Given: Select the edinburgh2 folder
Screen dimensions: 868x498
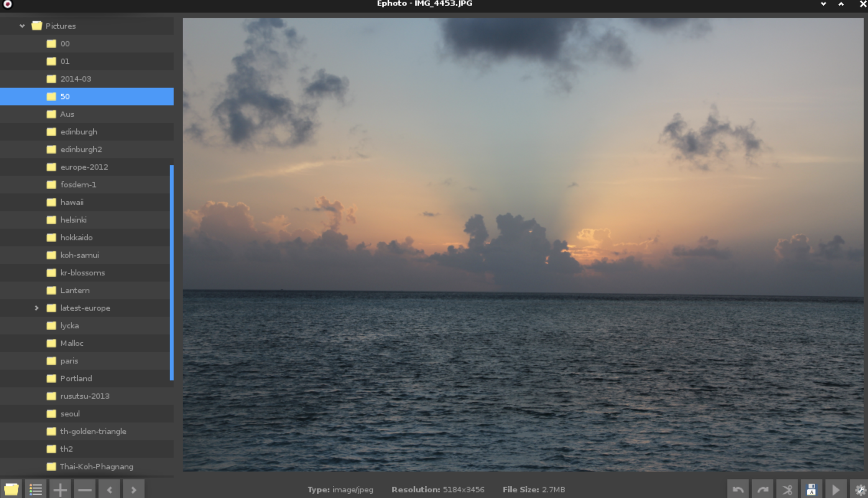Looking at the screenshot, I should [81, 149].
